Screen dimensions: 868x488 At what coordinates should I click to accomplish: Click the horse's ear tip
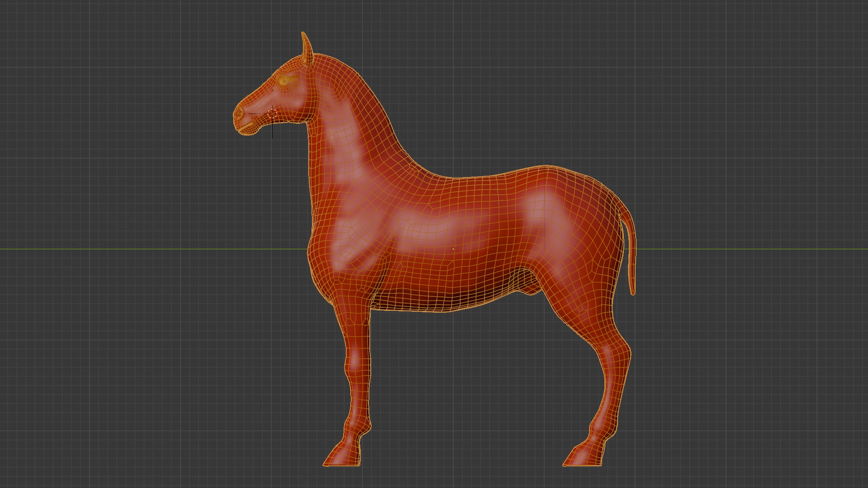point(303,35)
